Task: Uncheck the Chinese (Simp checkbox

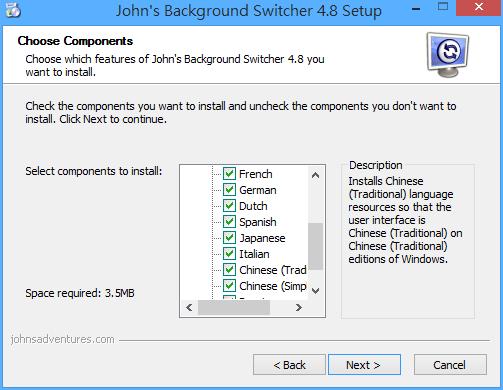Action: pyautogui.click(x=229, y=286)
